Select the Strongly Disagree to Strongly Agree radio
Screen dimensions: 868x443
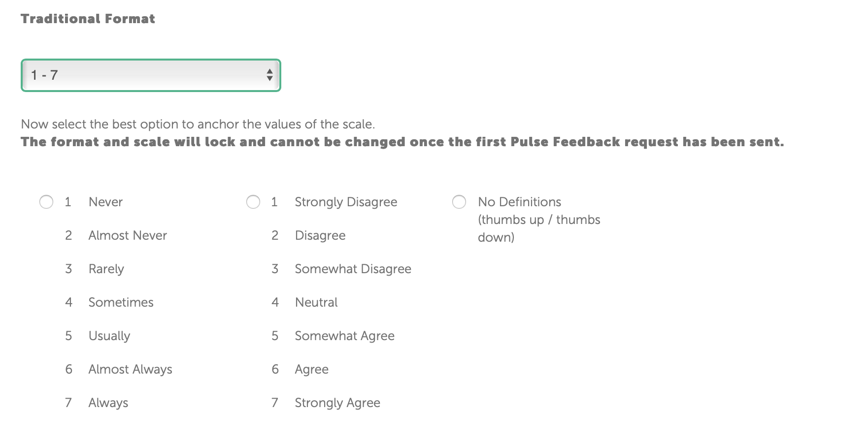coord(253,202)
